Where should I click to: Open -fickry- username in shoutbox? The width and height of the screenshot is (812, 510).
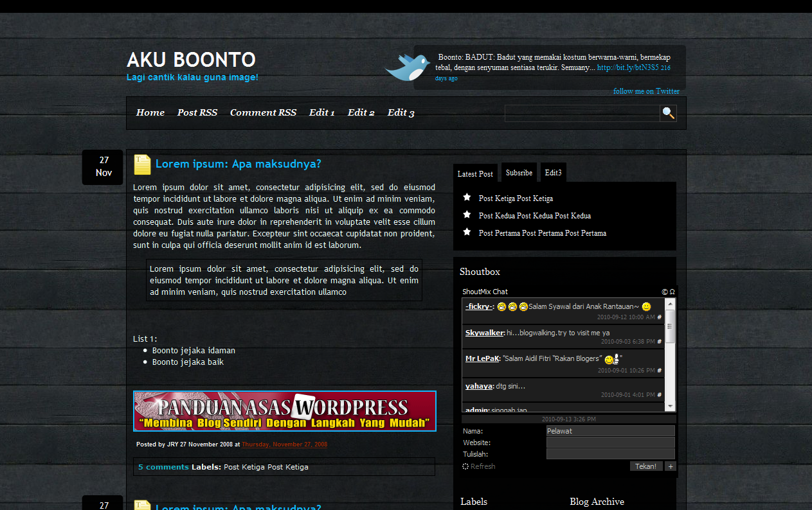479,306
